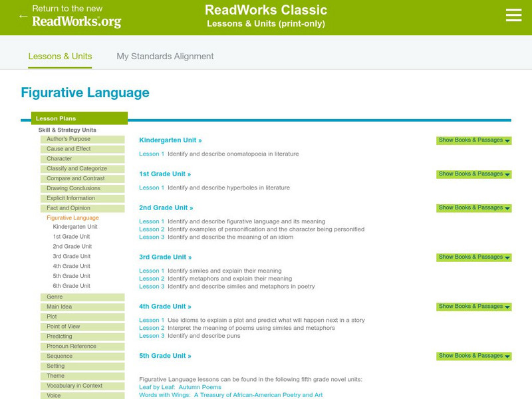Open Lesson 3 on similes and metaphors in poetry

pyautogui.click(x=152, y=287)
